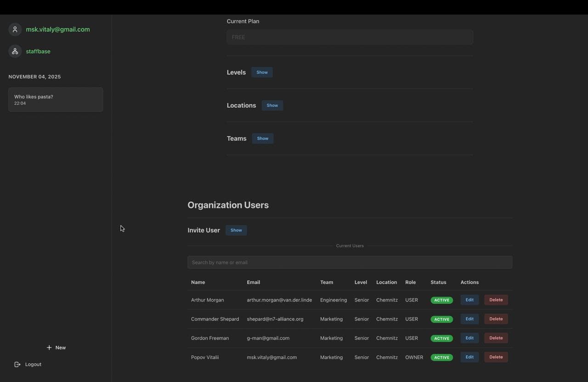Click the Engineering team cell
The width and height of the screenshot is (588, 382).
pos(334,300)
